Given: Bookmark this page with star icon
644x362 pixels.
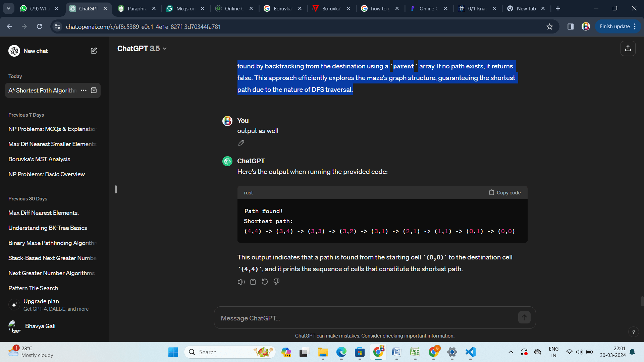Looking at the screenshot, I should [x=549, y=26].
